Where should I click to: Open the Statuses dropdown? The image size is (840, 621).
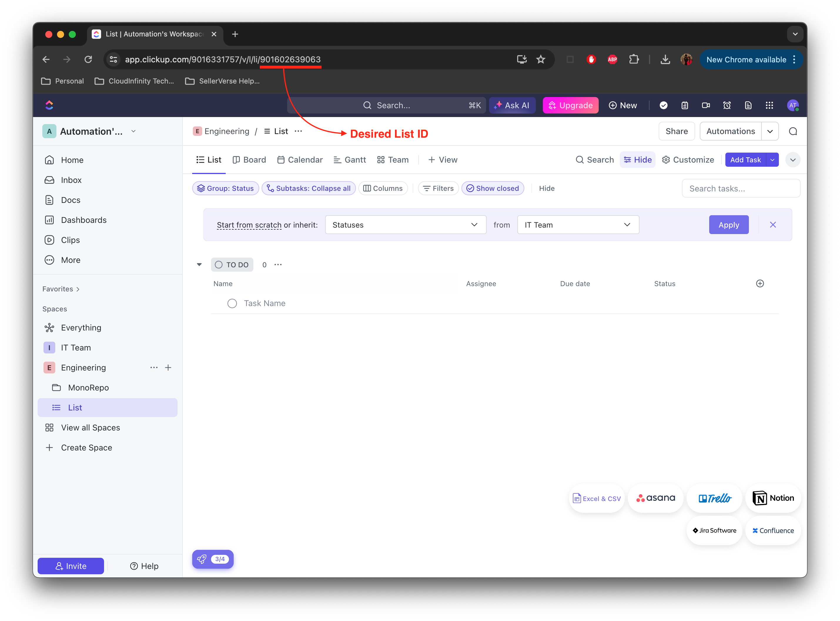coord(405,224)
